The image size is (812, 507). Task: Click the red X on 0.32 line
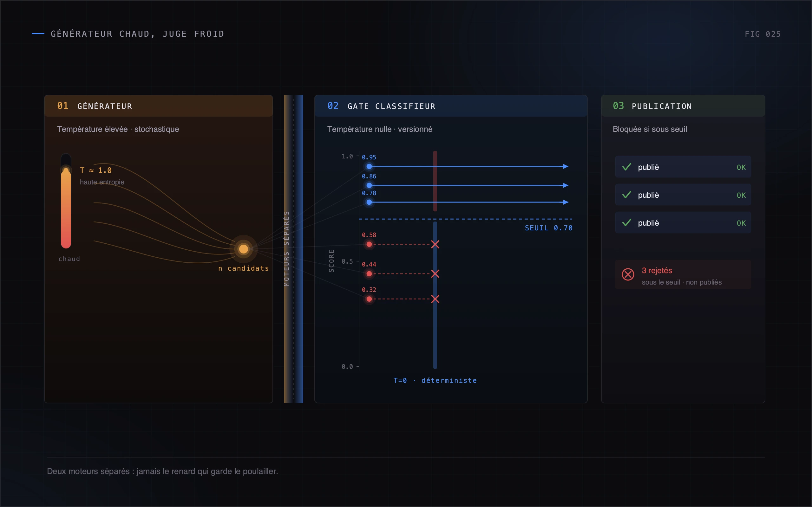point(435,299)
